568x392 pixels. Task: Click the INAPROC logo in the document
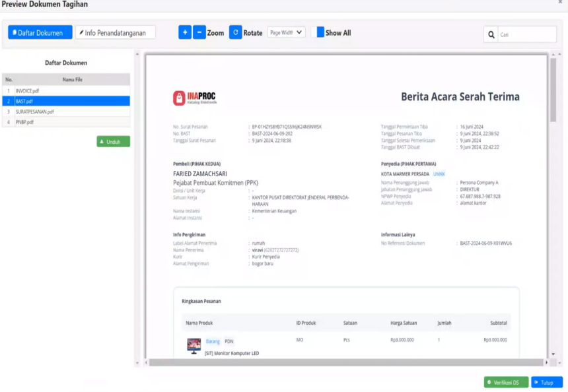point(195,98)
